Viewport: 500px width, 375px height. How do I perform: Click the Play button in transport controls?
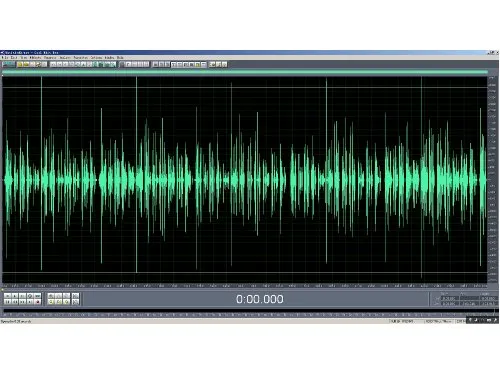(x=15, y=296)
